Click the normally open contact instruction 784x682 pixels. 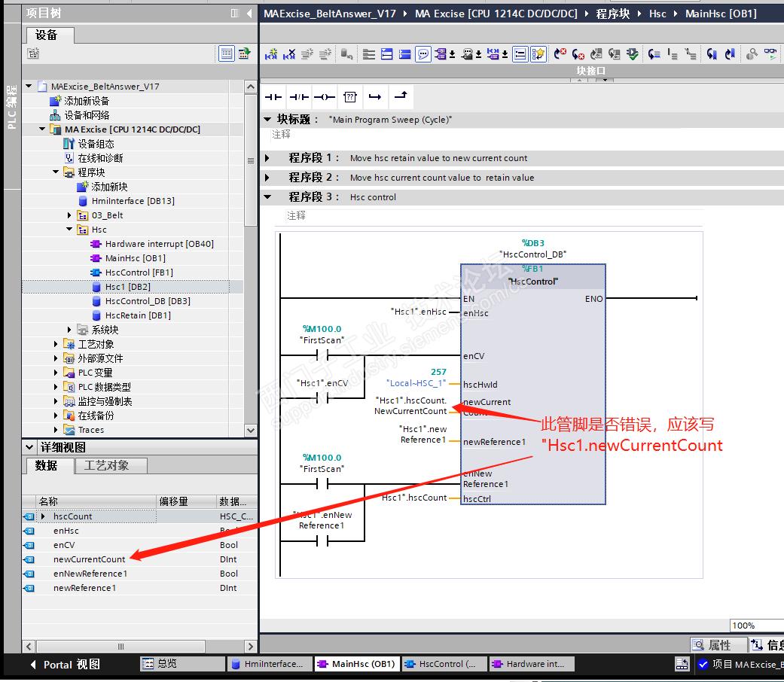pos(273,97)
